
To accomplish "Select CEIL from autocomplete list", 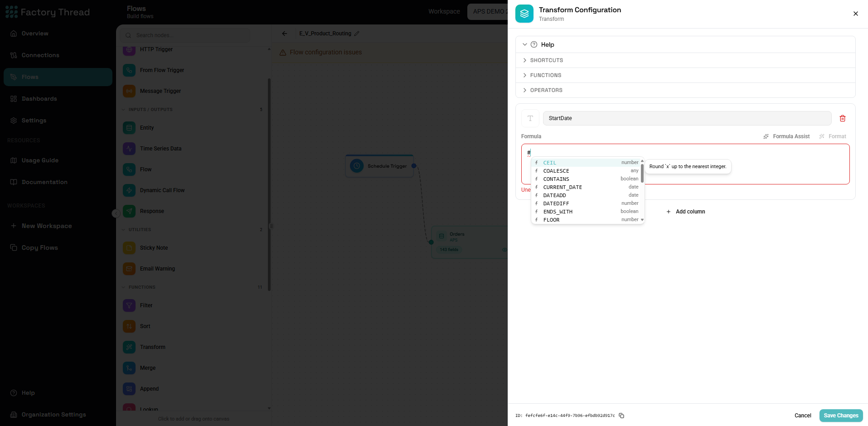I will tap(586, 163).
